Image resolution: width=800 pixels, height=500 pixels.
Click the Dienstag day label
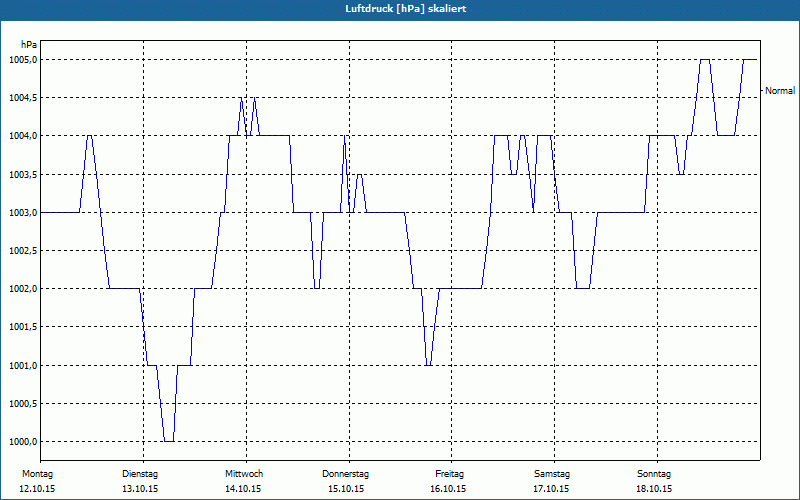click(140, 474)
